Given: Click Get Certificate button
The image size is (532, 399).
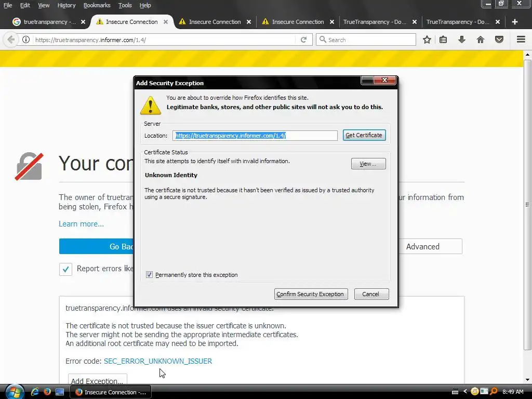Looking at the screenshot, I should click(364, 135).
